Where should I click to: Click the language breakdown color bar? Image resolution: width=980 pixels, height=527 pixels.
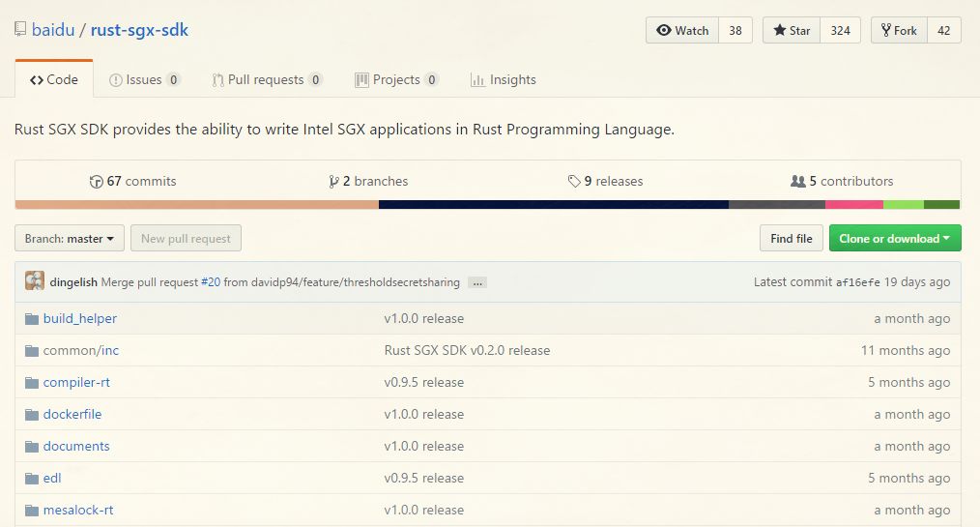click(487, 205)
